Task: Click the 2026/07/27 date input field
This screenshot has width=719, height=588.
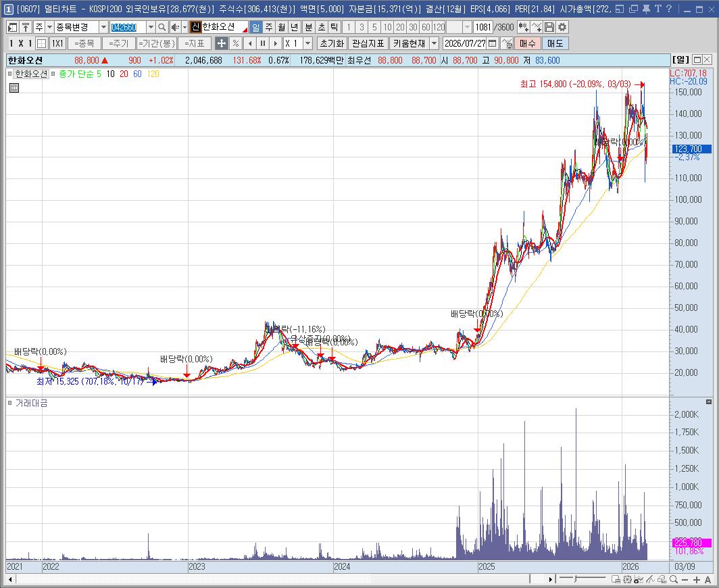Action: (x=465, y=43)
